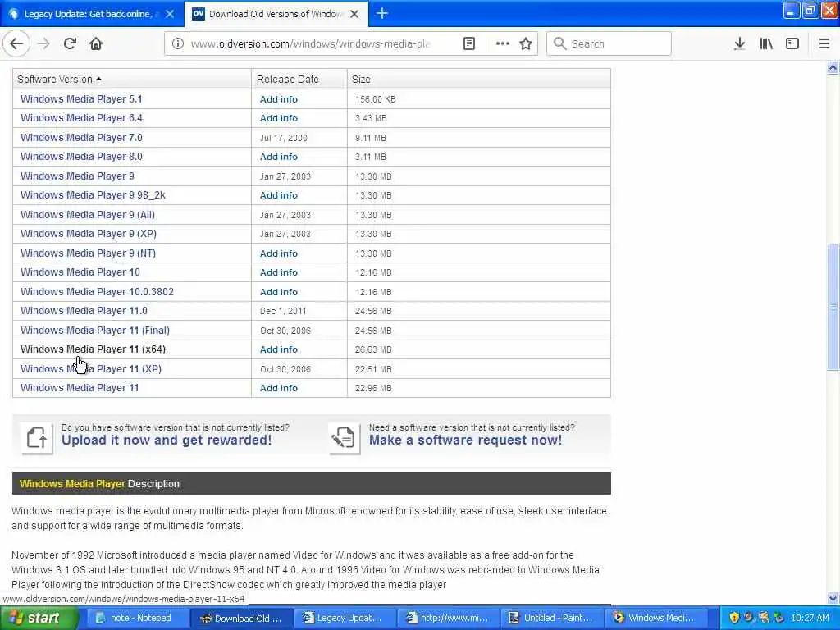This screenshot has width=840, height=630.
Task: Open Windows Media Player 11.0 link
Action: (84, 311)
